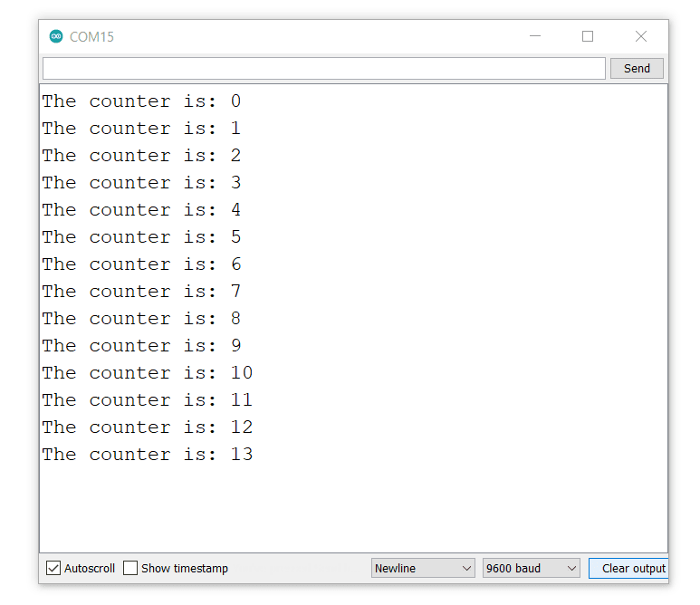Click the line 'The counter is: 4'
Viewport: 700px width, 605px height.
point(141,210)
